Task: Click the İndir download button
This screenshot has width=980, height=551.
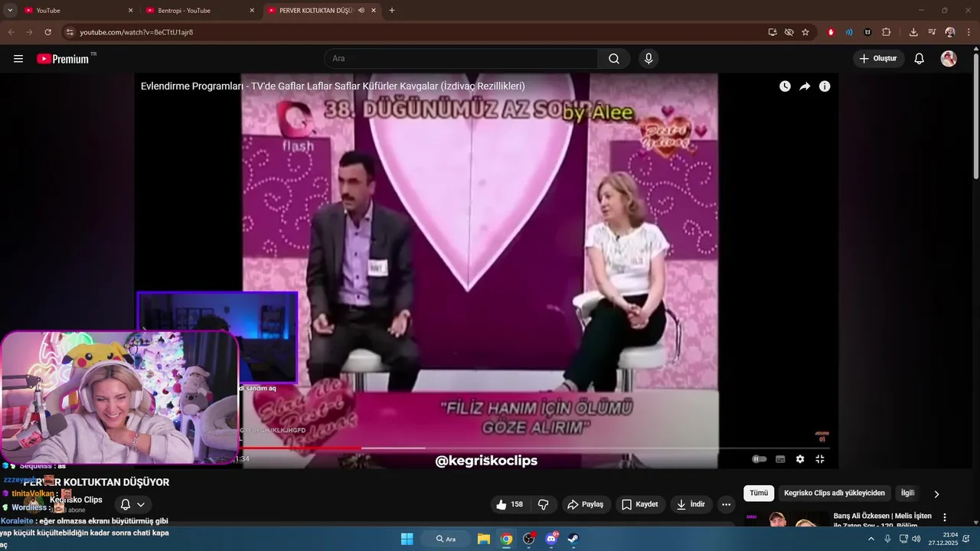Action: point(691,504)
